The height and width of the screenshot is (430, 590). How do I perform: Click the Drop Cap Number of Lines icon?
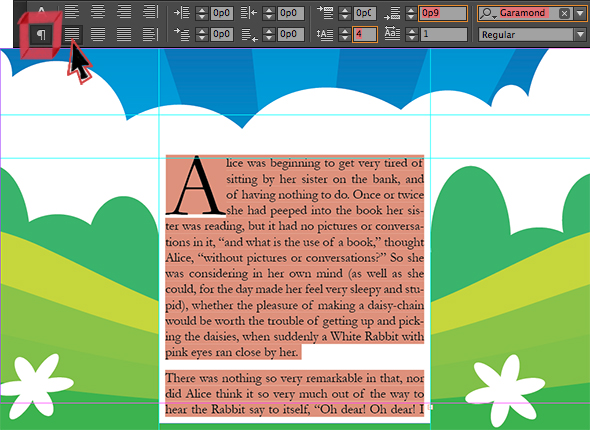325,35
